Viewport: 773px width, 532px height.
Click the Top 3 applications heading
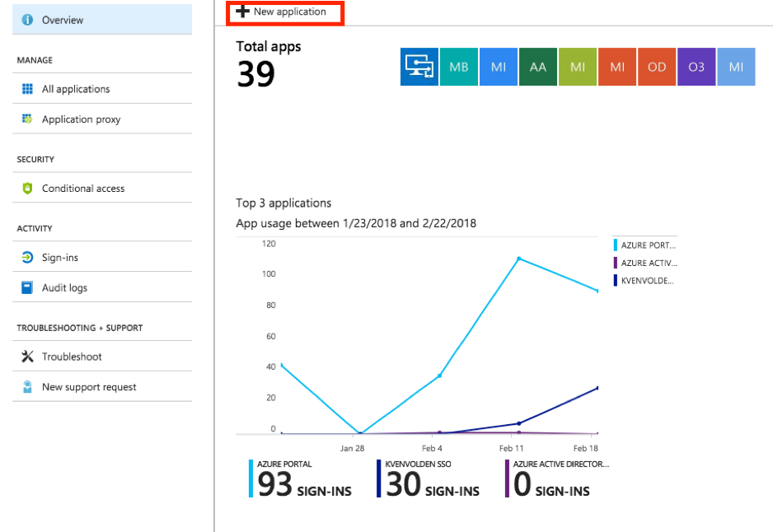[283, 203]
